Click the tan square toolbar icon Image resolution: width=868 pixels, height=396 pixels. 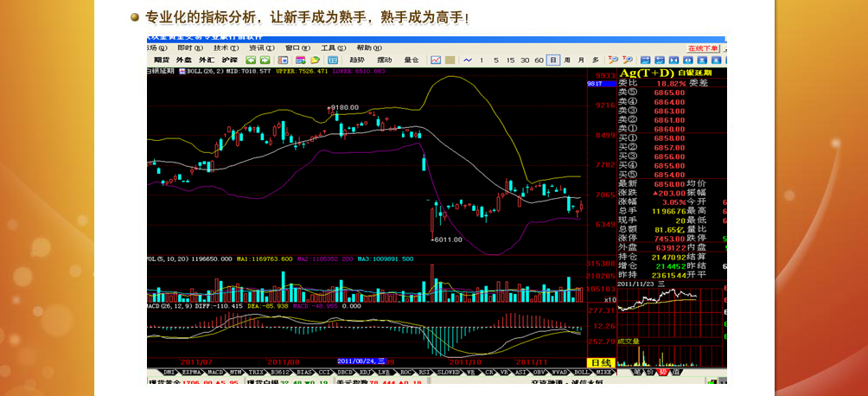coord(450,60)
